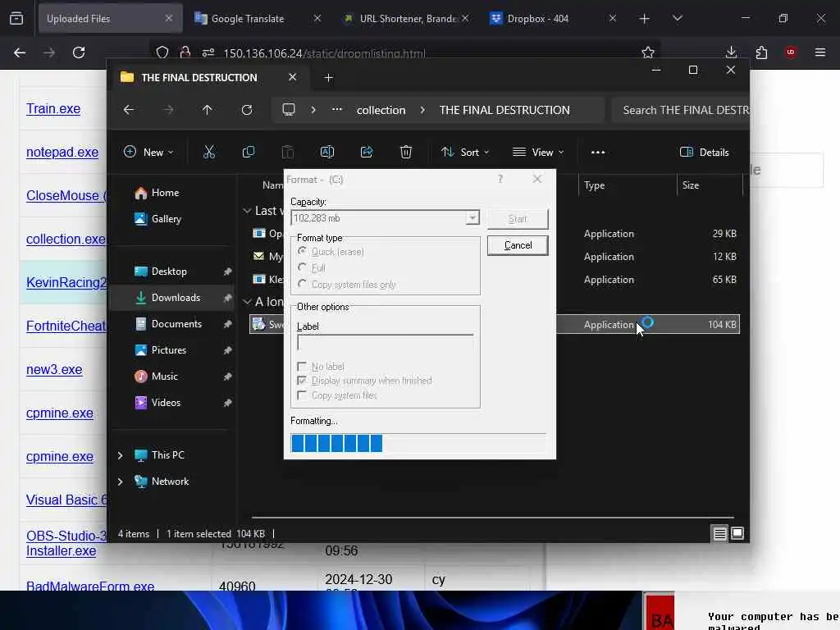Click the Label text field in Format dialog

pyautogui.click(x=386, y=344)
